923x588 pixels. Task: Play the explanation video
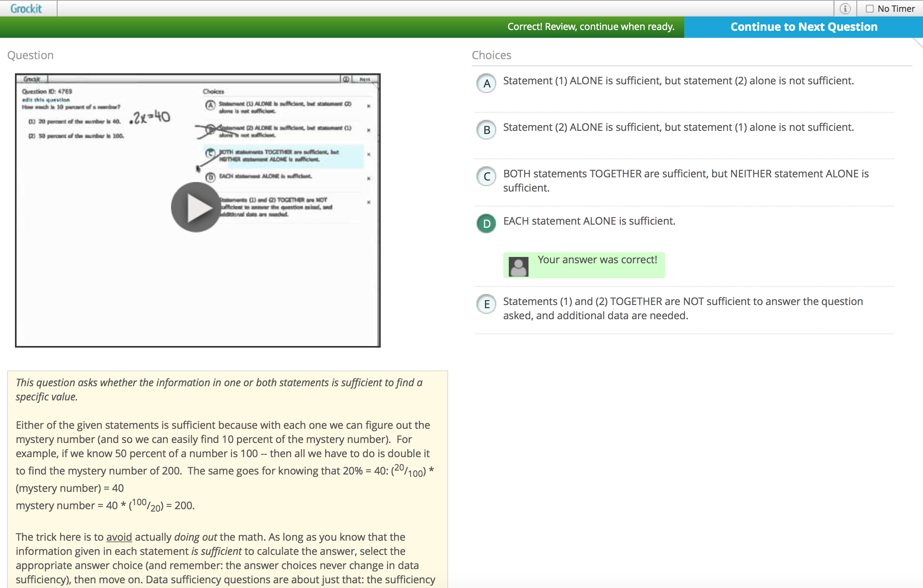(196, 207)
